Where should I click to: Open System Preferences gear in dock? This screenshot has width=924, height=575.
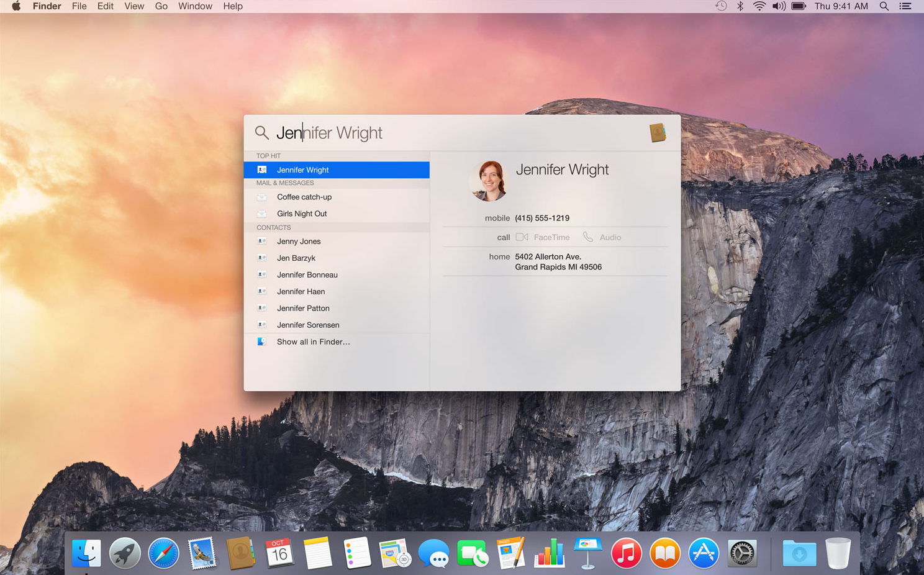click(742, 553)
